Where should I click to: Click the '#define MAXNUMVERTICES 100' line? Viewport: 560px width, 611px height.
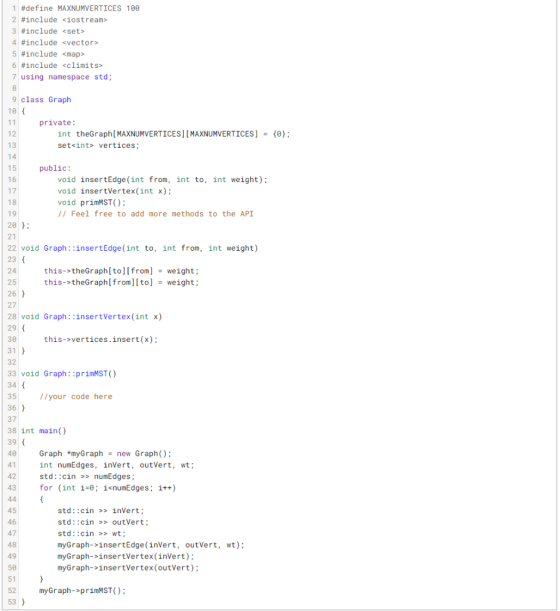[80, 8]
